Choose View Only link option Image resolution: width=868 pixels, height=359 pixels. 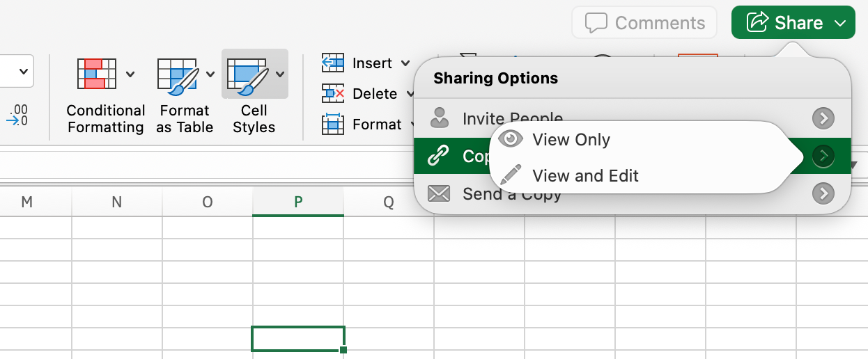[571, 139]
